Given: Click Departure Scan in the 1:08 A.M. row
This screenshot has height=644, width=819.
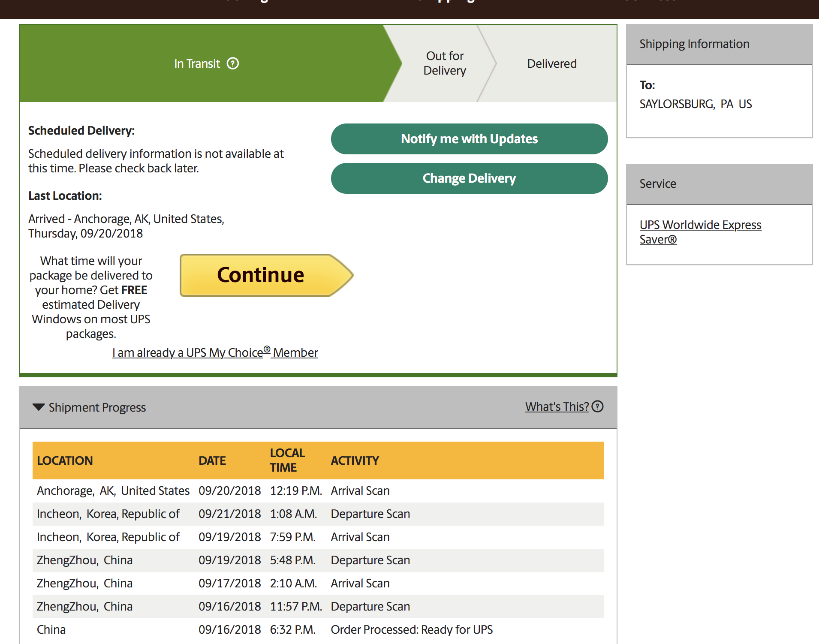Looking at the screenshot, I should click(370, 514).
